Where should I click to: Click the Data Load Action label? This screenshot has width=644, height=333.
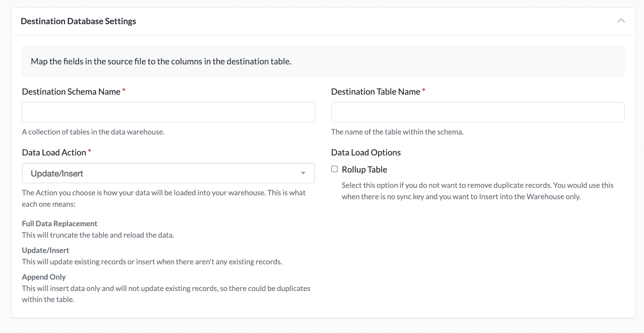tap(54, 153)
